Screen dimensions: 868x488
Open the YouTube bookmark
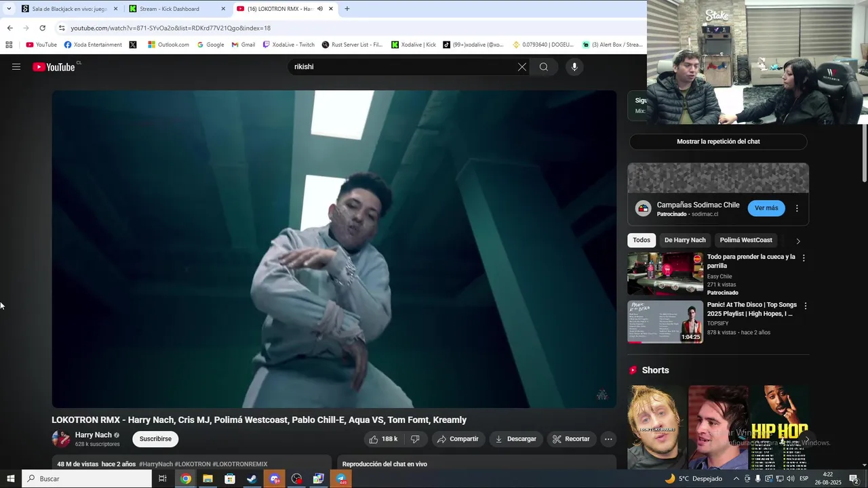coord(41,45)
